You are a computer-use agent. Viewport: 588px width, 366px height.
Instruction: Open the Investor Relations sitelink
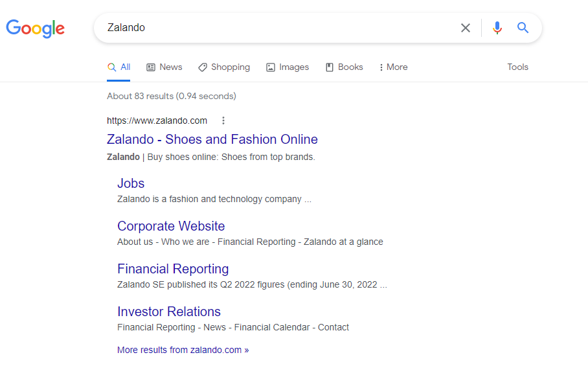(169, 312)
